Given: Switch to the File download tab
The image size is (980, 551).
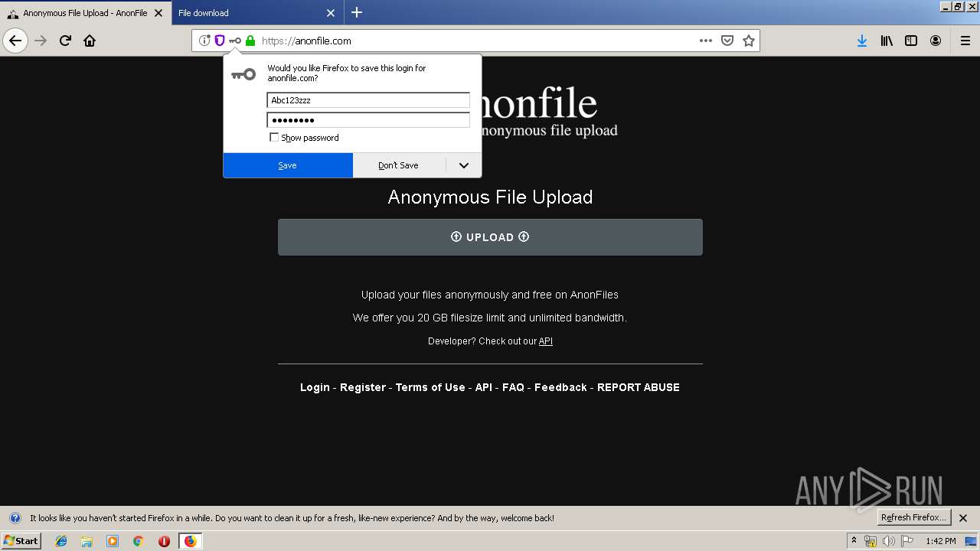Looking at the screenshot, I should 248,13.
